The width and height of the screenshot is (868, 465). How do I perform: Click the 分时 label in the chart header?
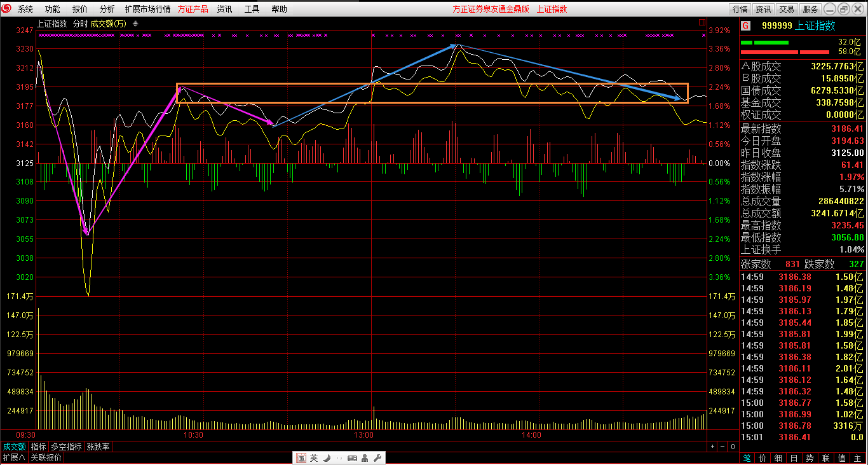click(x=81, y=24)
